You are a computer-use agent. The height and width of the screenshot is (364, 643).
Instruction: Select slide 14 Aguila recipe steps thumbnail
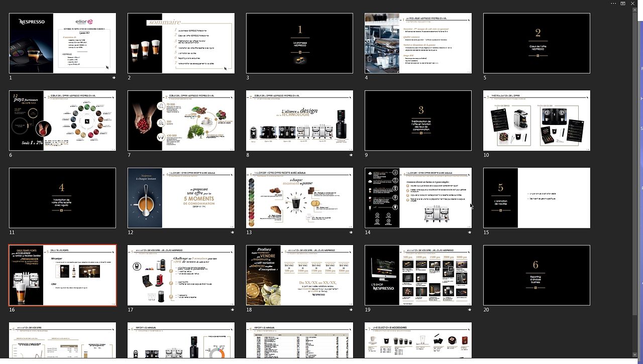pos(418,198)
